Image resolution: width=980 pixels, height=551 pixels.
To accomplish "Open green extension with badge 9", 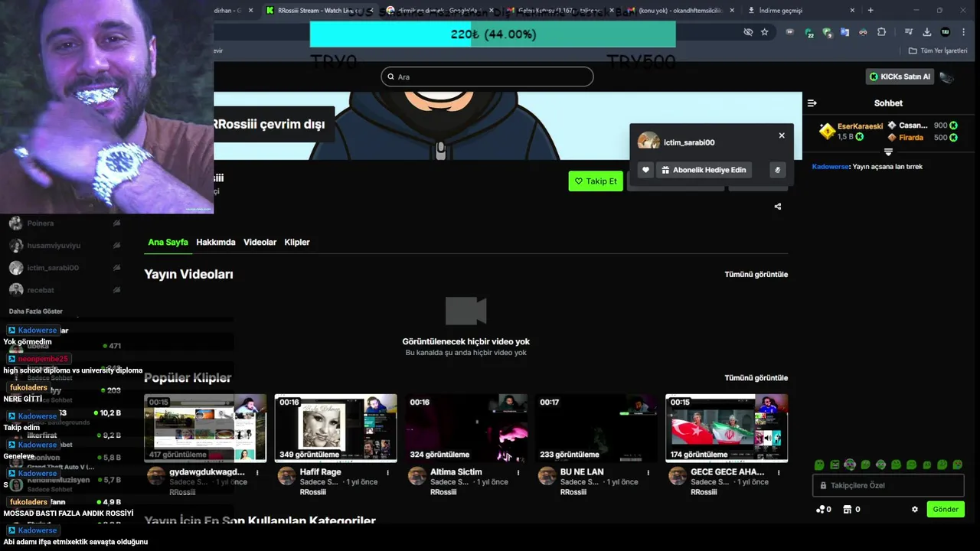I will click(x=827, y=33).
